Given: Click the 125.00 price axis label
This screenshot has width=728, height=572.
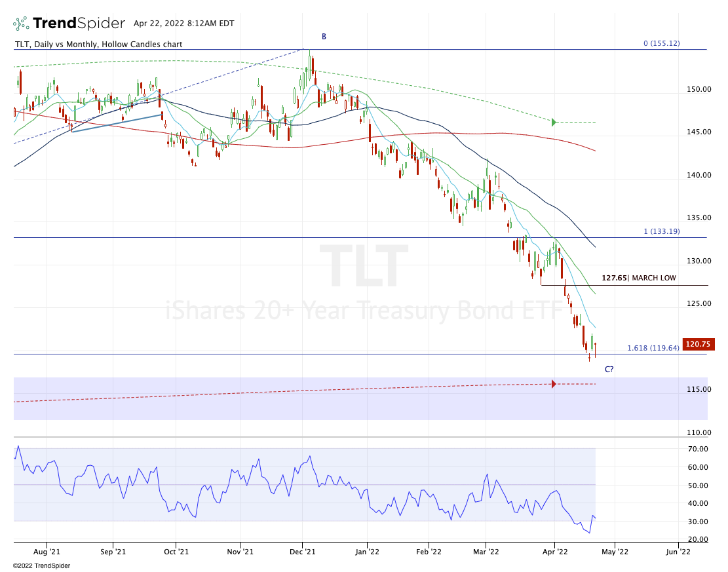Looking at the screenshot, I should pyautogui.click(x=699, y=303).
